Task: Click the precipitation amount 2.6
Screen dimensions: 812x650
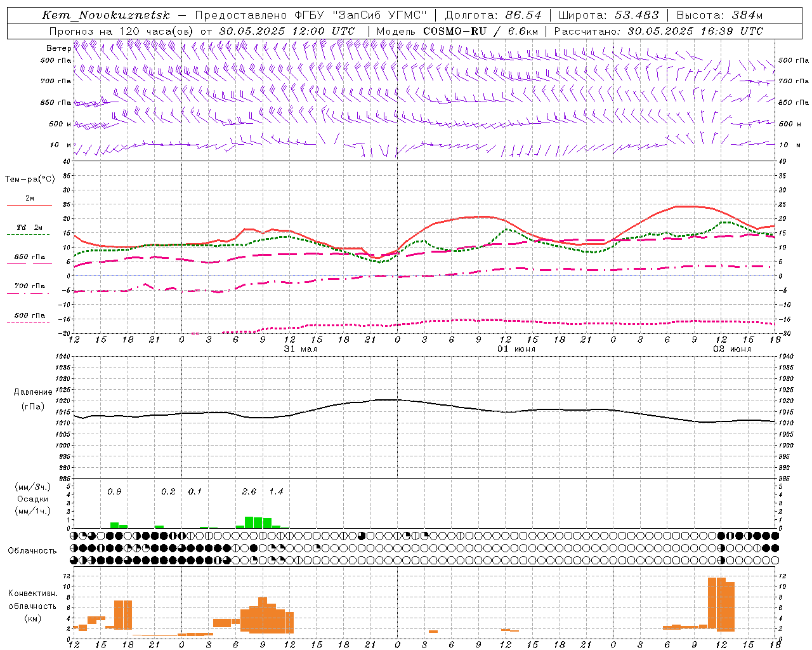Action: [x=249, y=492]
